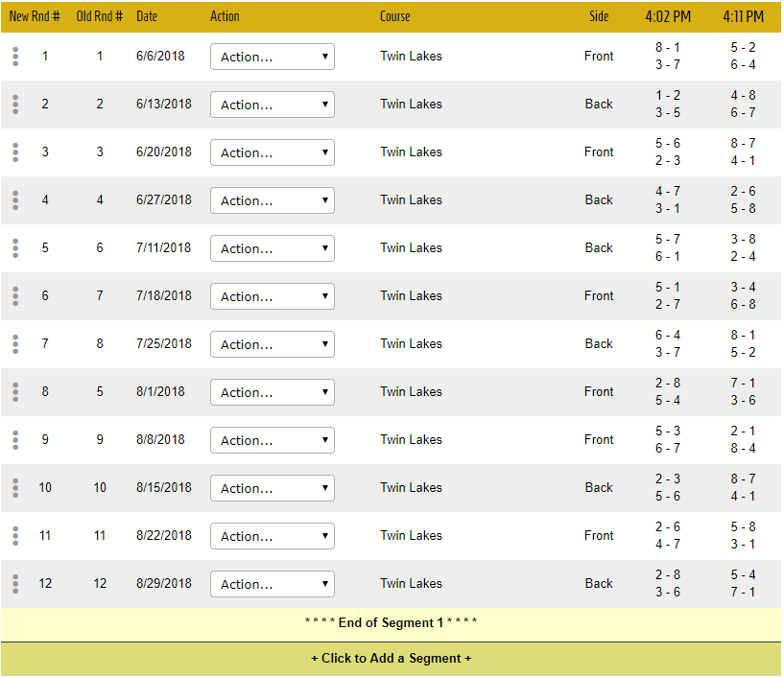Screen dimensions: 784x677
Task: Click the drag handle icon for round 1
Action: coord(15,57)
